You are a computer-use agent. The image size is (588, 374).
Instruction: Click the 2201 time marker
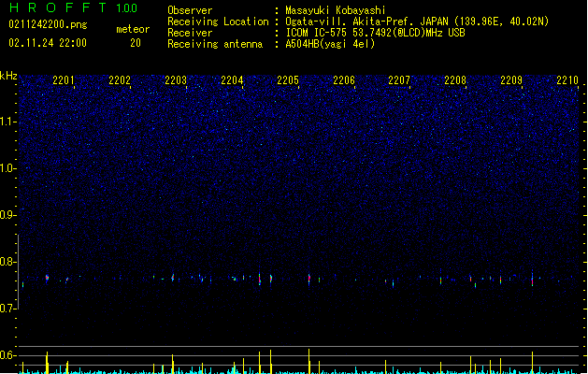point(64,80)
